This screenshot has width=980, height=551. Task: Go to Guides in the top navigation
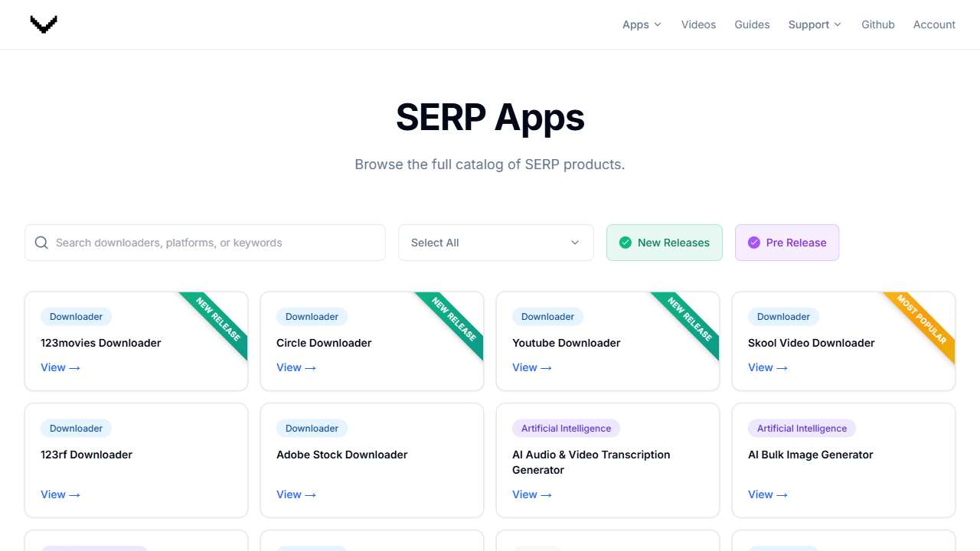pyautogui.click(x=752, y=24)
